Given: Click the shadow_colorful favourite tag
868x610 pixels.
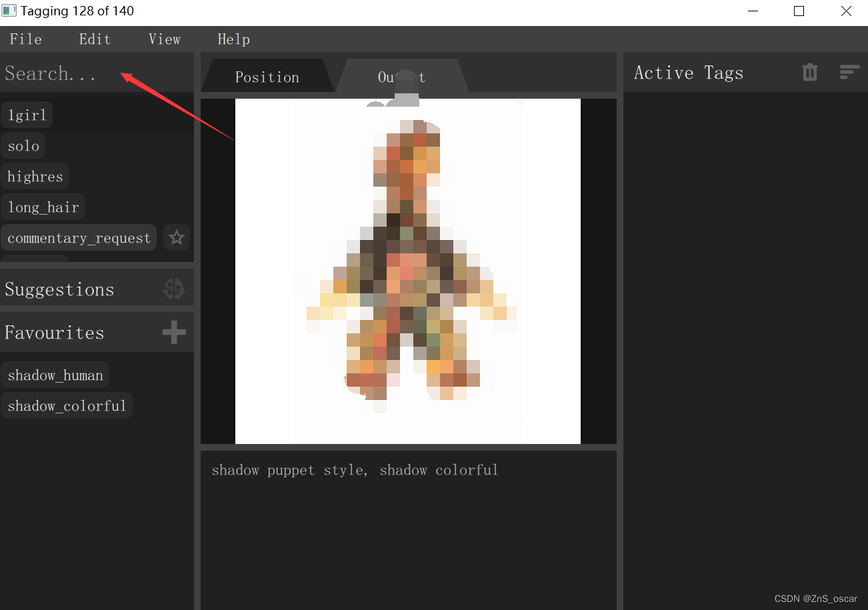Looking at the screenshot, I should [x=67, y=405].
